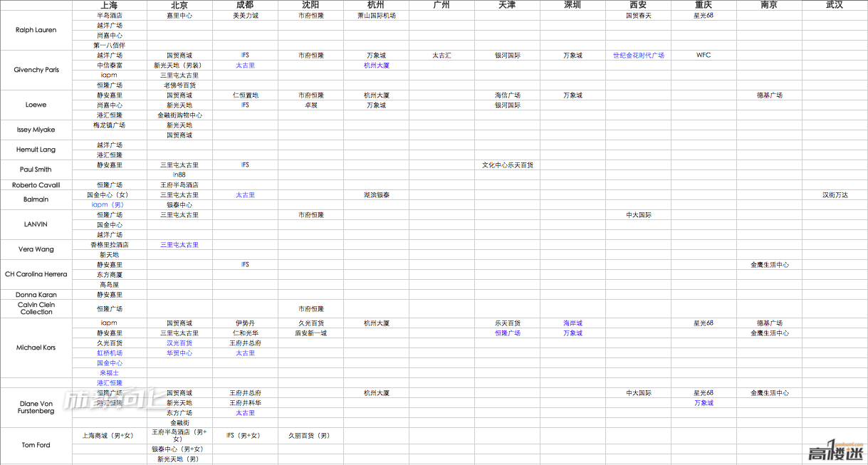Click the Hemult Lang brand label
The width and height of the screenshot is (868, 465).
pyautogui.click(x=36, y=150)
